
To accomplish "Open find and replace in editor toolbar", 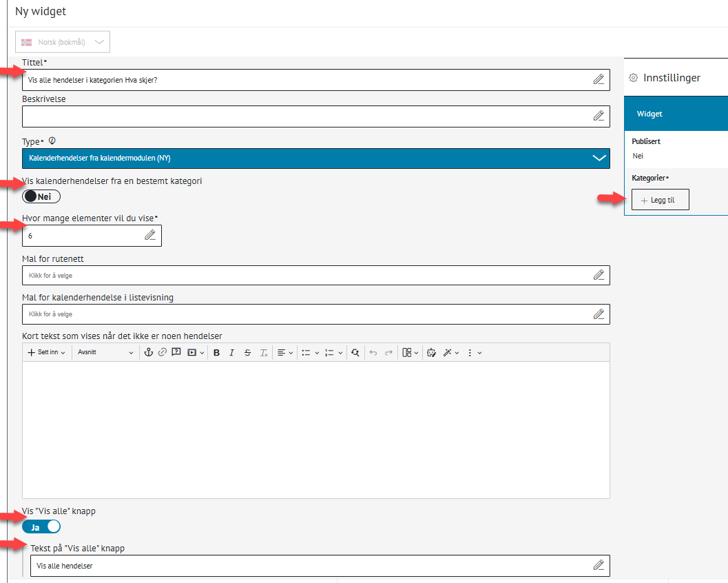I will [355, 352].
